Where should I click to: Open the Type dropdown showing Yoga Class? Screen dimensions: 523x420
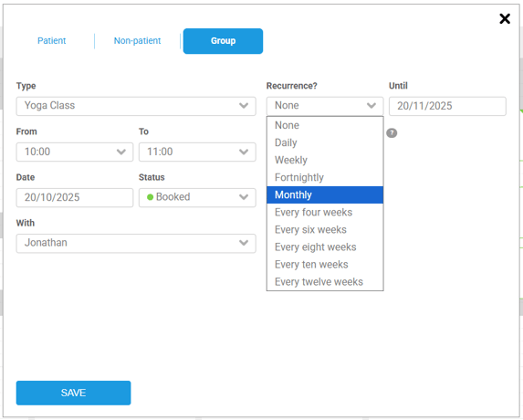click(136, 106)
